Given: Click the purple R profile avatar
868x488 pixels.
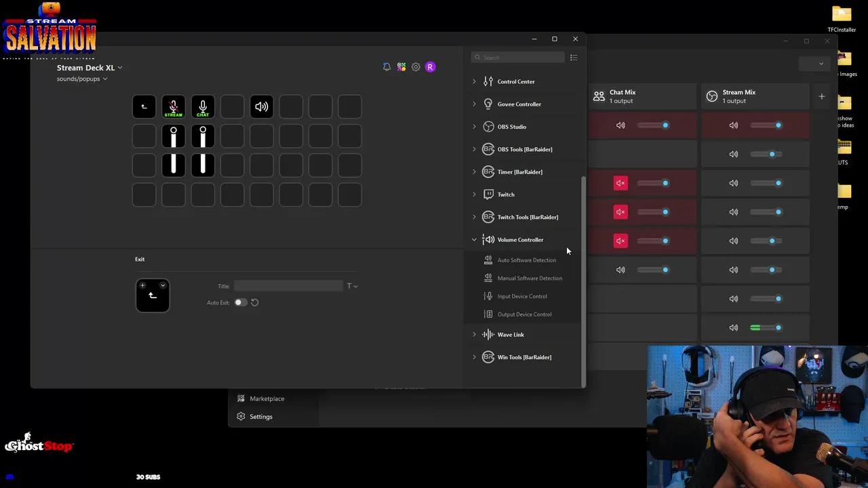Looking at the screenshot, I should tap(430, 67).
